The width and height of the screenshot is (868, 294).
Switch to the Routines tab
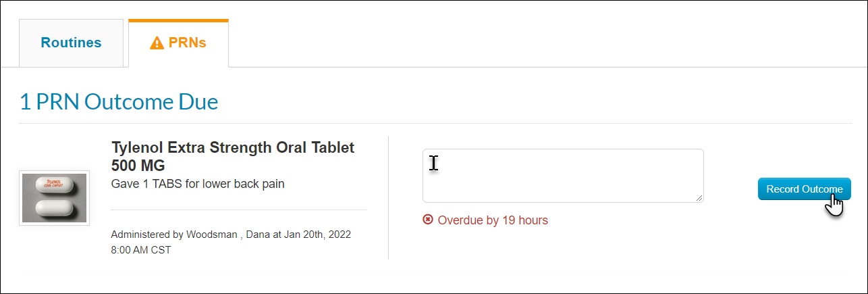pyautogui.click(x=71, y=43)
